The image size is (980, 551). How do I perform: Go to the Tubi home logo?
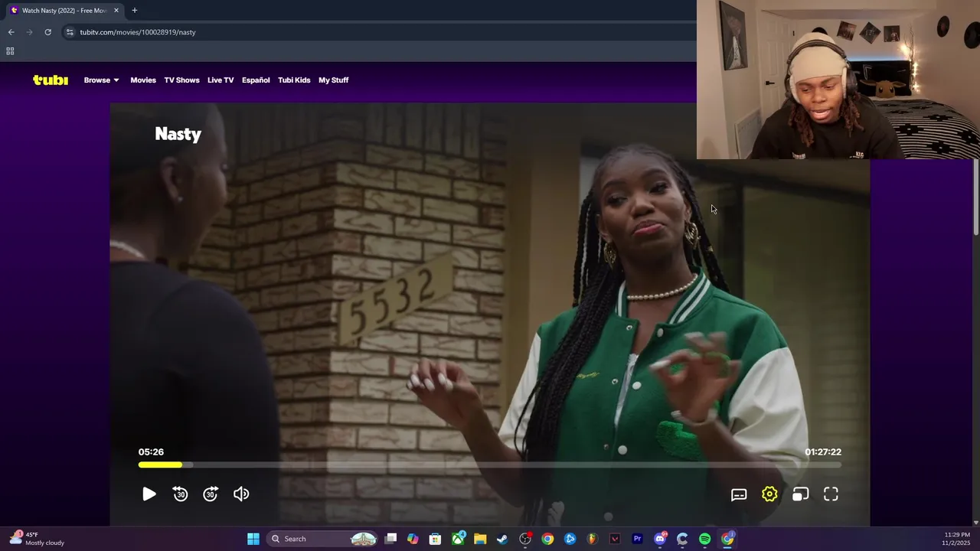(x=51, y=80)
